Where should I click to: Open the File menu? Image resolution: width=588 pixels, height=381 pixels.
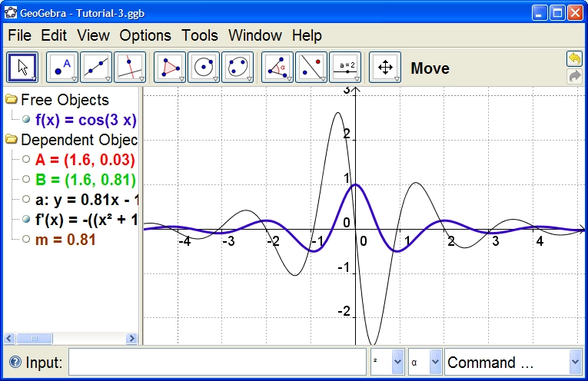(19, 35)
